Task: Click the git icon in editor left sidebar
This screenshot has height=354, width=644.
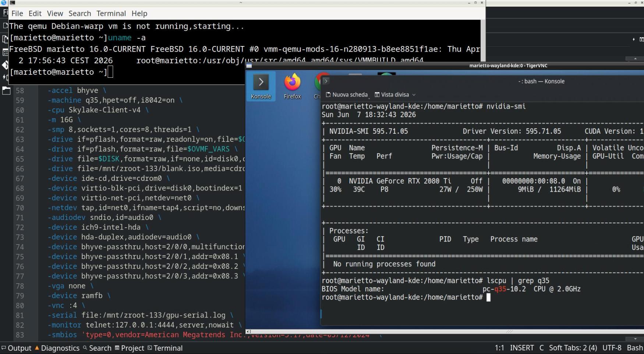Action: pyautogui.click(x=5, y=65)
